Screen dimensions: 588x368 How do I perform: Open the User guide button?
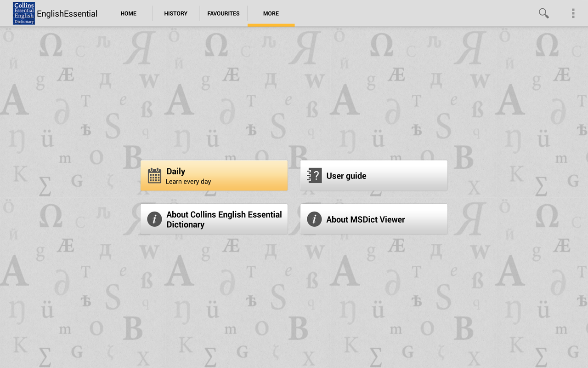click(x=374, y=175)
